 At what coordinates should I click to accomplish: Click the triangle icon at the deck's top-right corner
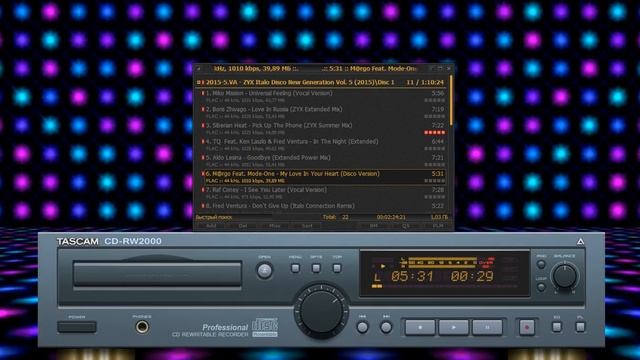580,242
